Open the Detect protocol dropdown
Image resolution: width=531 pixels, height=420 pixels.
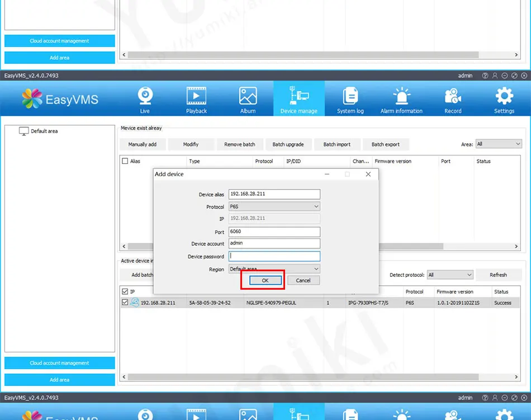[x=450, y=275]
